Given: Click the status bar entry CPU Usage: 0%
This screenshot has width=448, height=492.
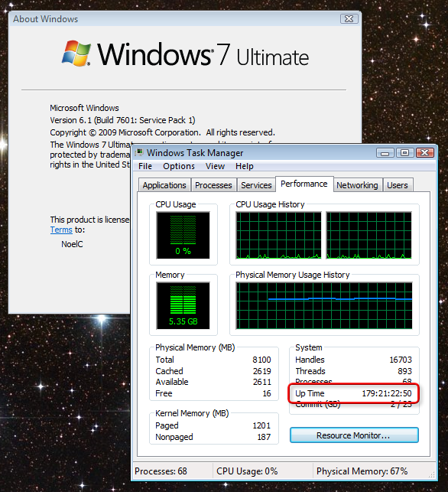Looking at the screenshot, I should pyautogui.click(x=247, y=471).
